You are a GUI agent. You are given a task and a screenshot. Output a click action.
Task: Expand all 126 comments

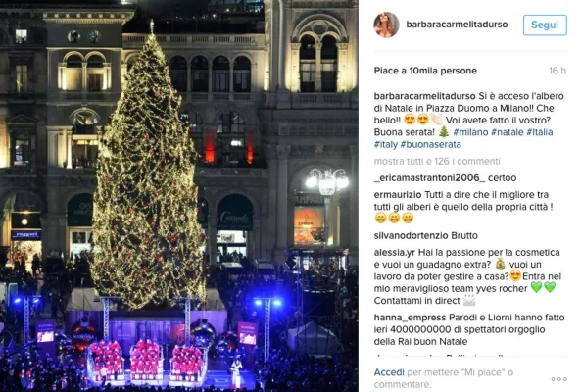click(x=437, y=161)
